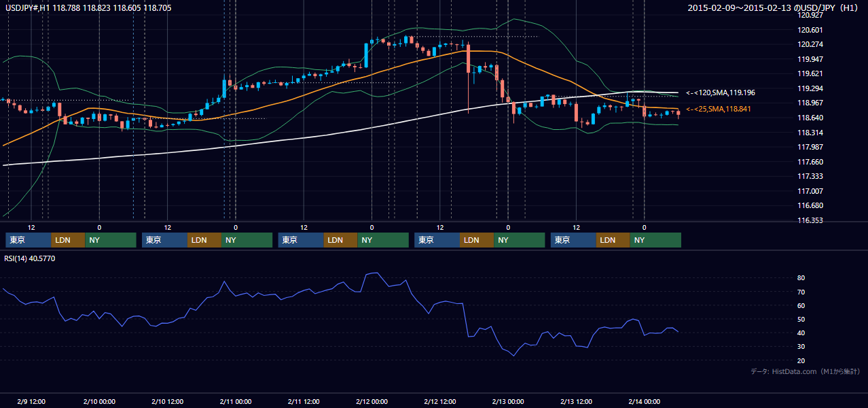Pick the 2/11 12:00 time axis label
This screenshot has height=408, width=868.
tap(304, 401)
